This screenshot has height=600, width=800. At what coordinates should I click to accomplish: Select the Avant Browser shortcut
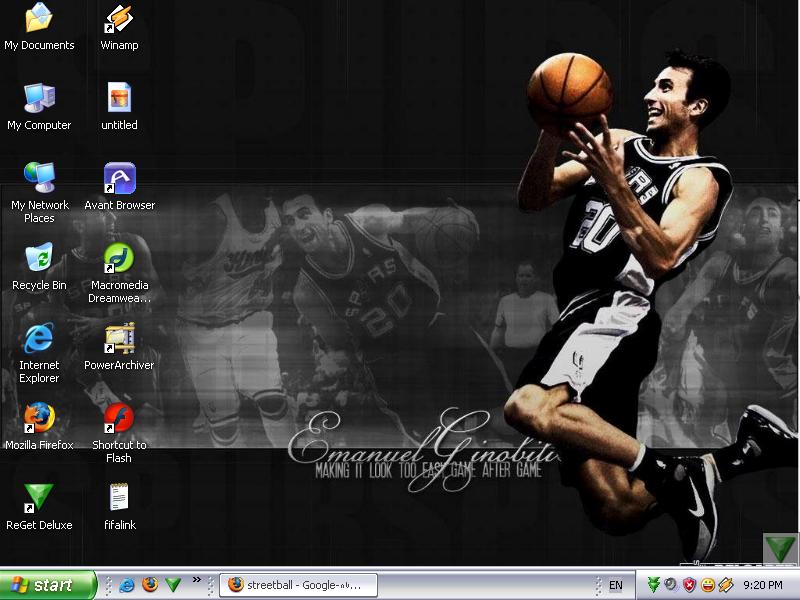119,187
